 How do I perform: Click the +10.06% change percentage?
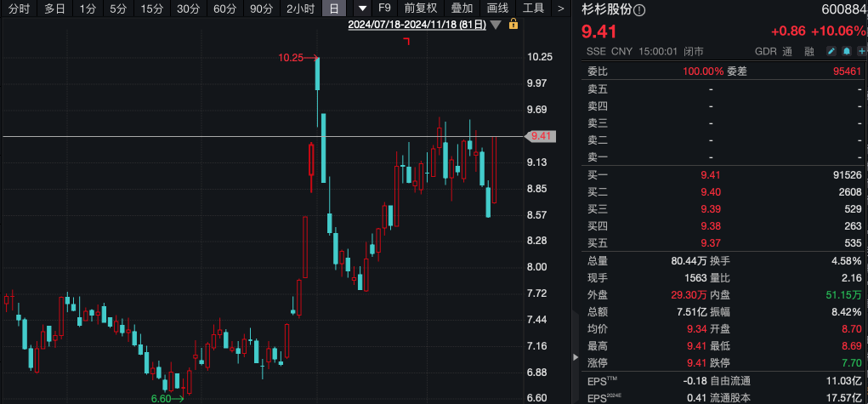pyautogui.click(x=837, y=31)
